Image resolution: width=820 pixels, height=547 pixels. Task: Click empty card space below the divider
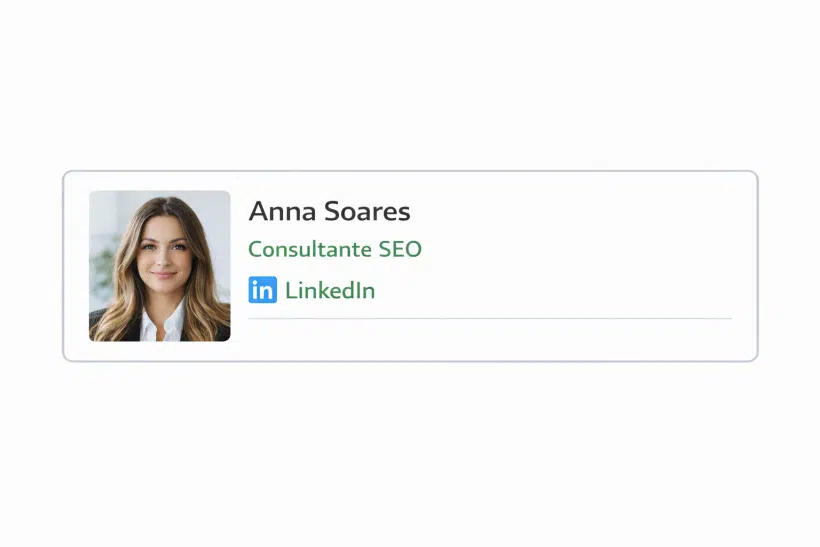pos(490,339)
